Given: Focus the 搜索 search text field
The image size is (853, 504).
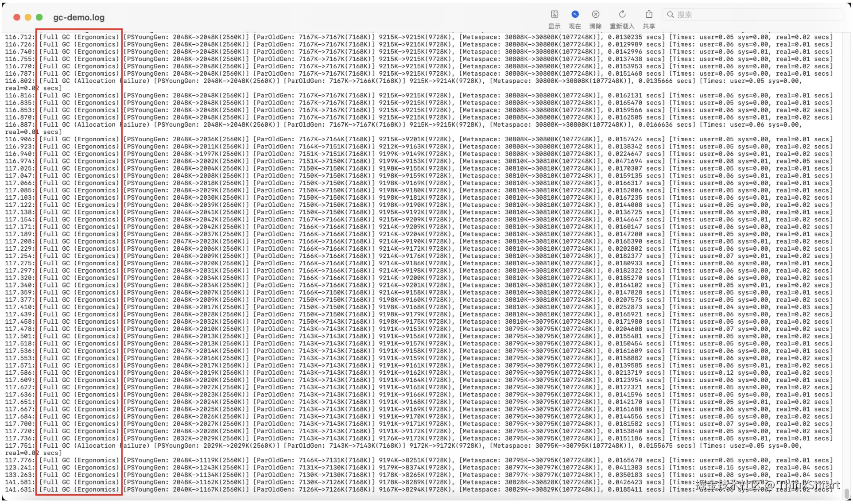Looking at the screenshot, I should (753, 15).
